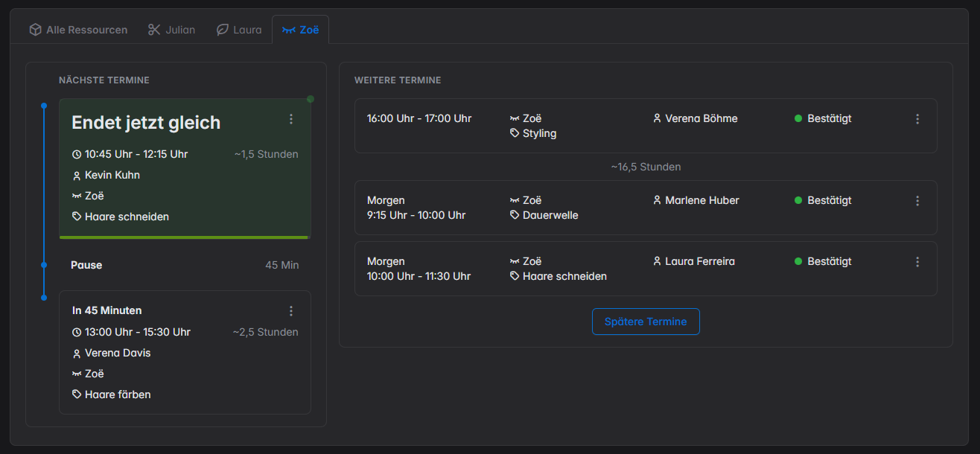
Task: Click the Weitere Termine section heading
Action: (x=398, y=80)
